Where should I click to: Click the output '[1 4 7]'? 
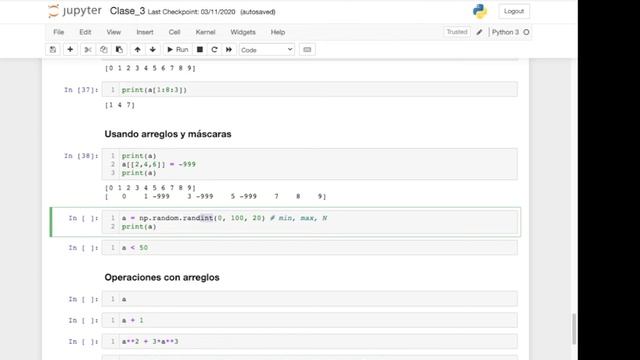(120, 105)
